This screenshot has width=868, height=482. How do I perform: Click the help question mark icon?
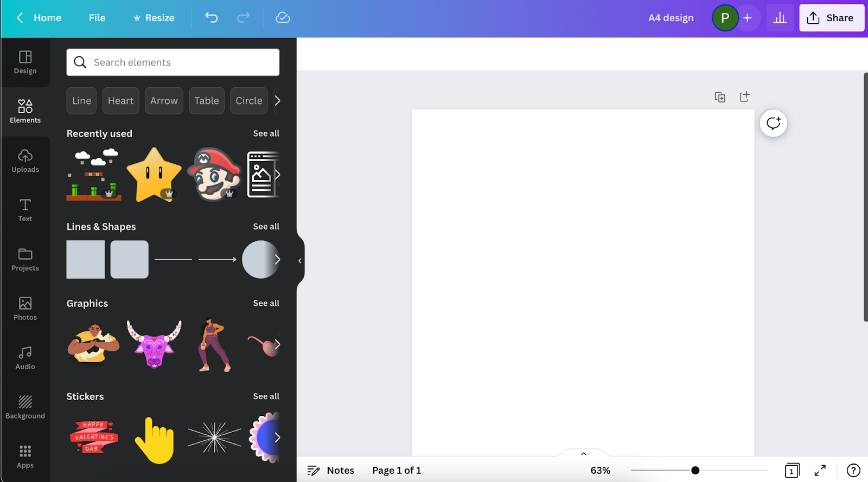853,470
